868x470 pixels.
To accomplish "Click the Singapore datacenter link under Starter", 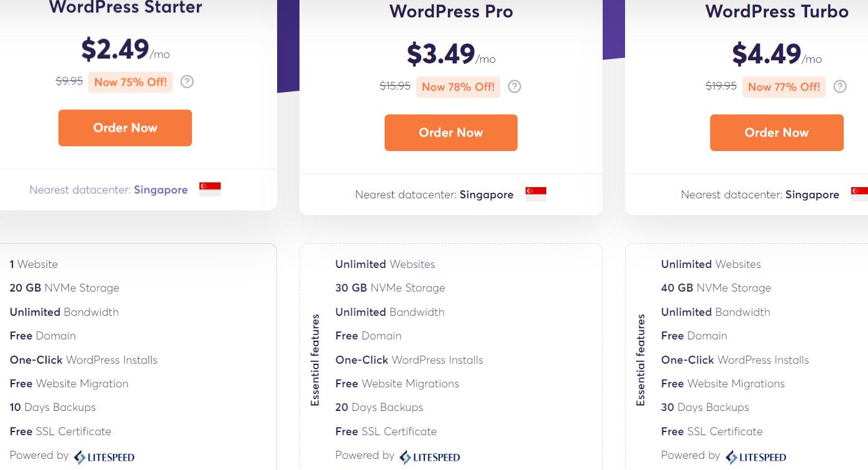I will [x=160, y=190].
